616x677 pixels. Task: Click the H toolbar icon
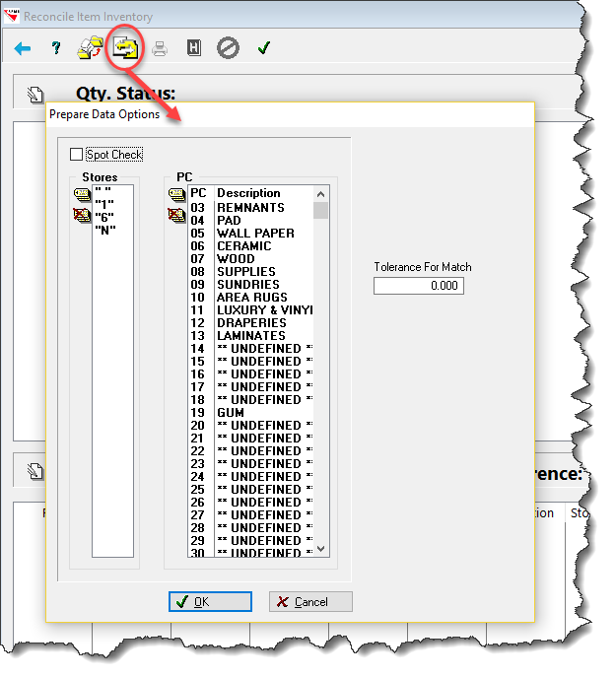(x=194, y=48)
